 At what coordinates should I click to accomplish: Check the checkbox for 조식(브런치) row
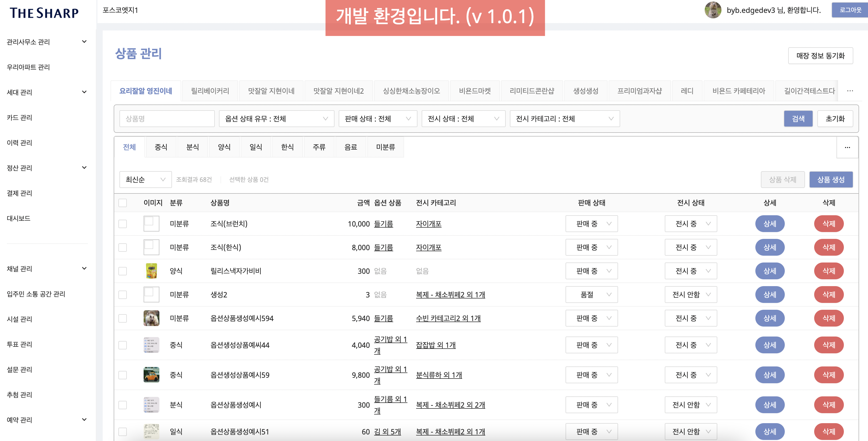(123, 223)
